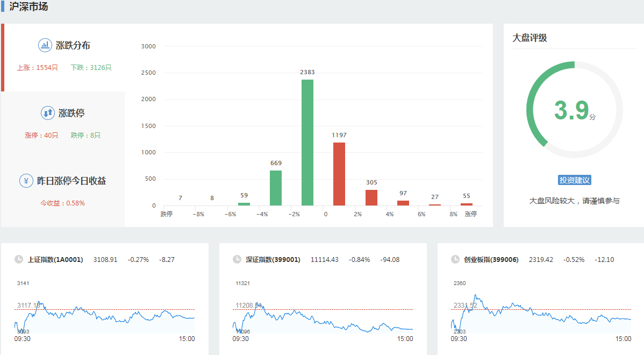Click the green bar labeled 669
Viewport: 644px width, 355px height.
pyautogui.click(x=276, y=188)
